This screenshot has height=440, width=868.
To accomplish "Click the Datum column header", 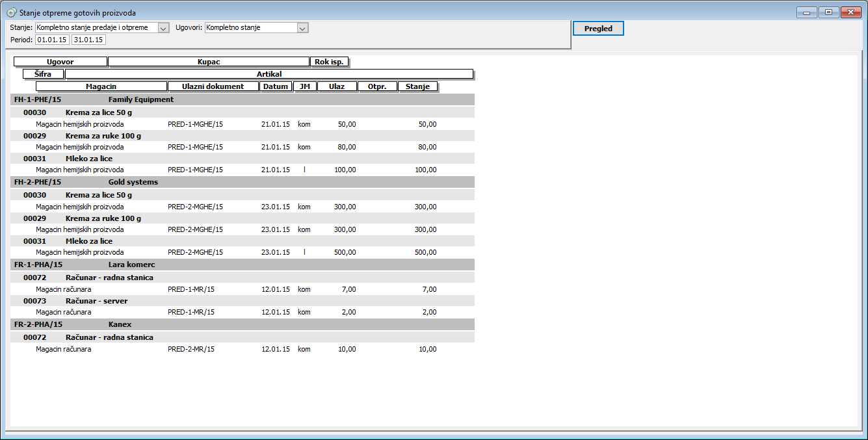I will coord(276,86).
